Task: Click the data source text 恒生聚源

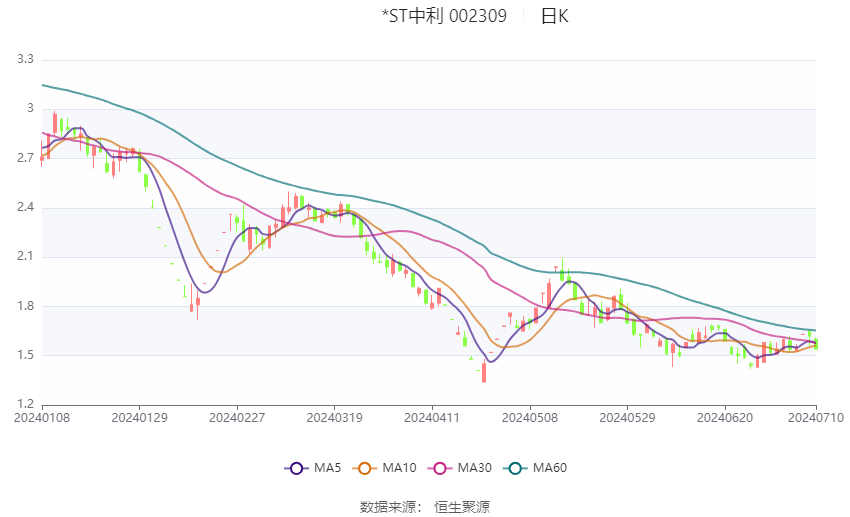Action: (462, 507)
